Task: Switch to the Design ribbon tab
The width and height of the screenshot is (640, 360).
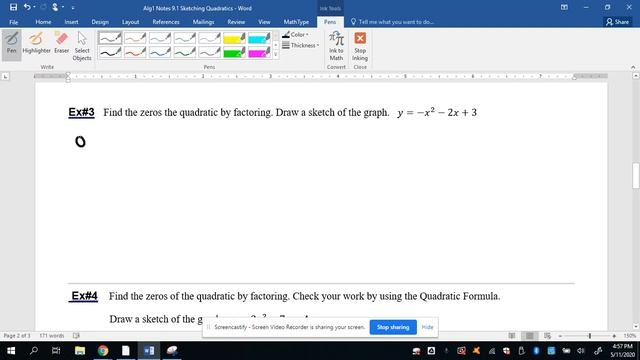Action: tap(100, 22)
